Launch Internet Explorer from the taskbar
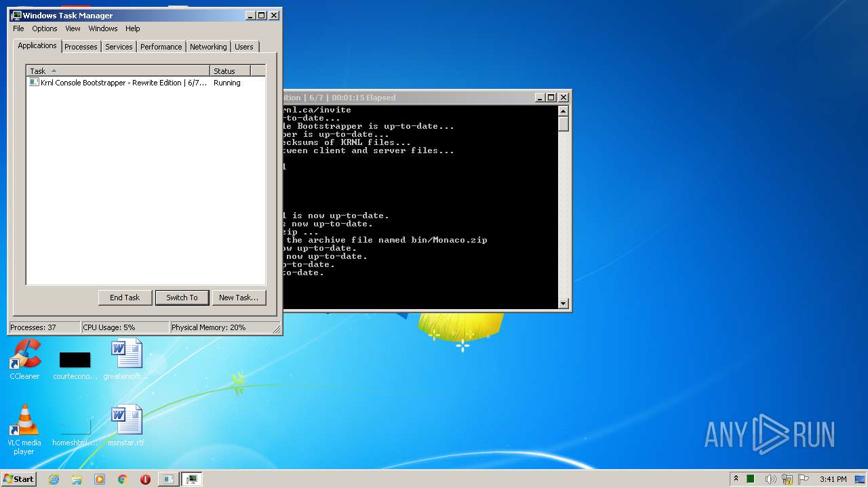The width and height of the screenshot is (868, 488). pyautogui.click(x=54, y=479)
